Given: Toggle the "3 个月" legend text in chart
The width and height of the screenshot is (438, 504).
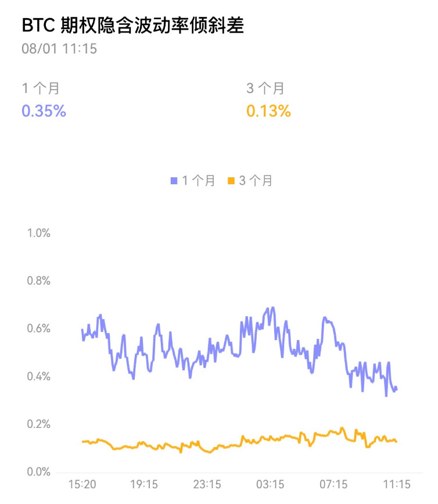Looking at the screenshot, I should click(x=256, y=181).
